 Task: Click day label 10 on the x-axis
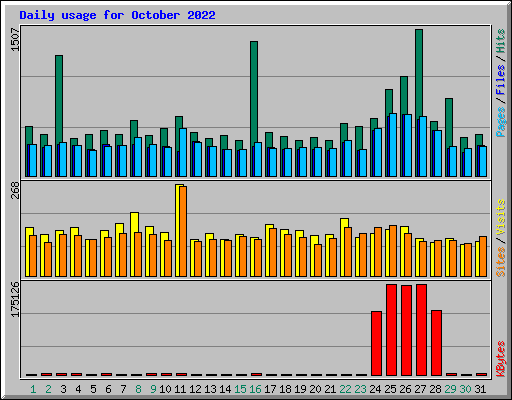tap(165, 389)
